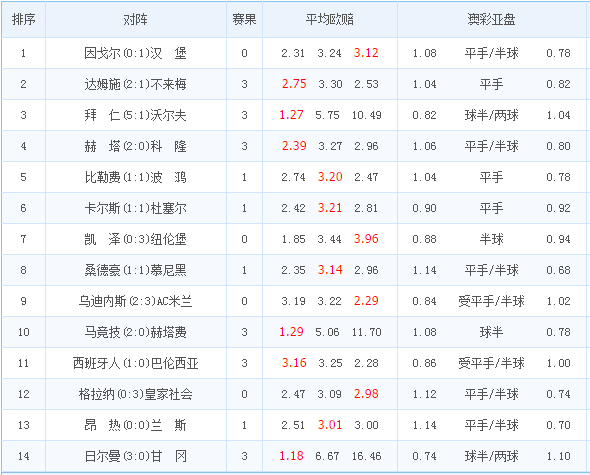Open the 格拉纳 vs 皇家社会 match
Screen dimensions: 590x475
click(x=135, y=394)
